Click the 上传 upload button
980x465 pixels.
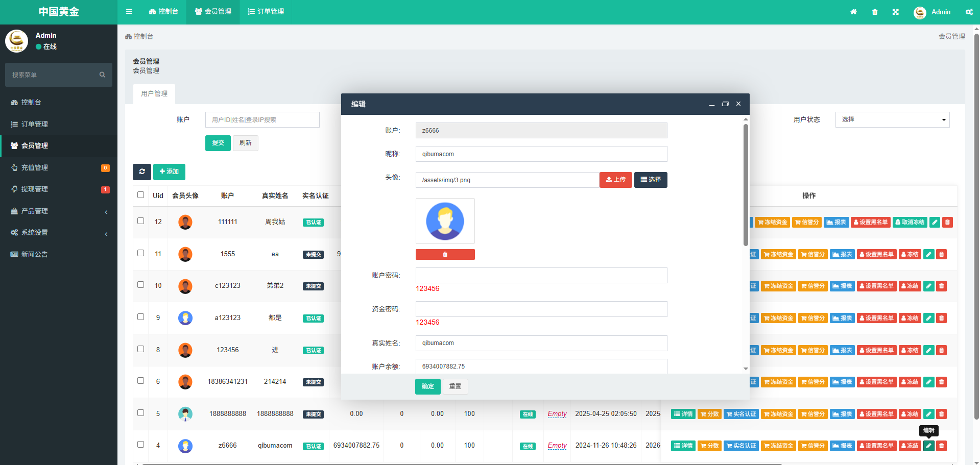point(615,180)
